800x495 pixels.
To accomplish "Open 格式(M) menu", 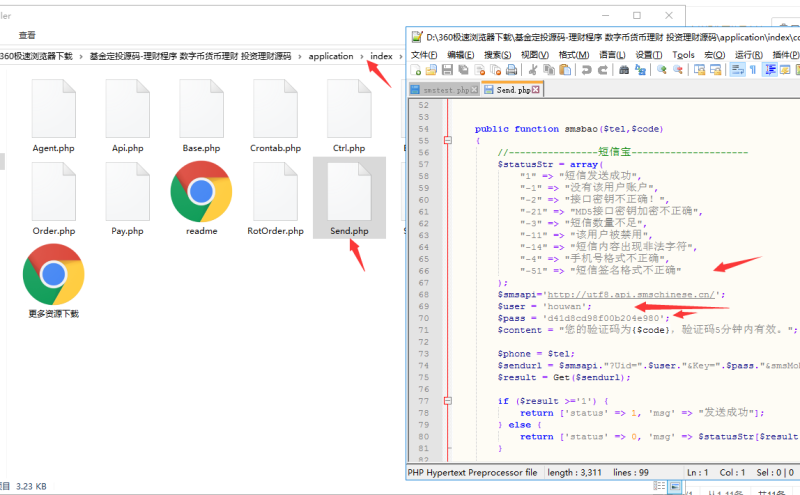I will click(x=573, y=55).
